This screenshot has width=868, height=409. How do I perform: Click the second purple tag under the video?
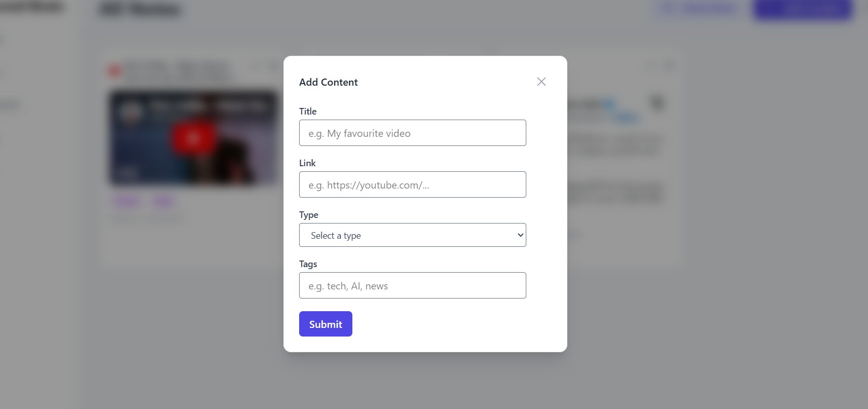163,202
